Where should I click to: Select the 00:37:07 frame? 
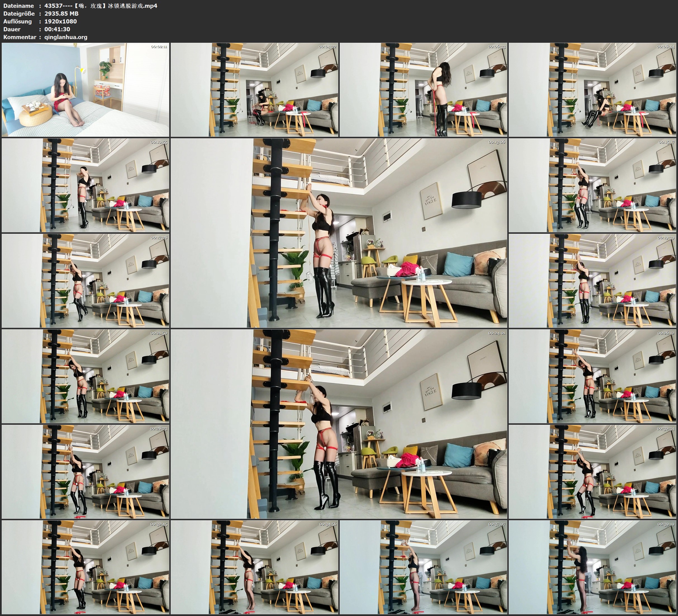(x=424, y=567)
